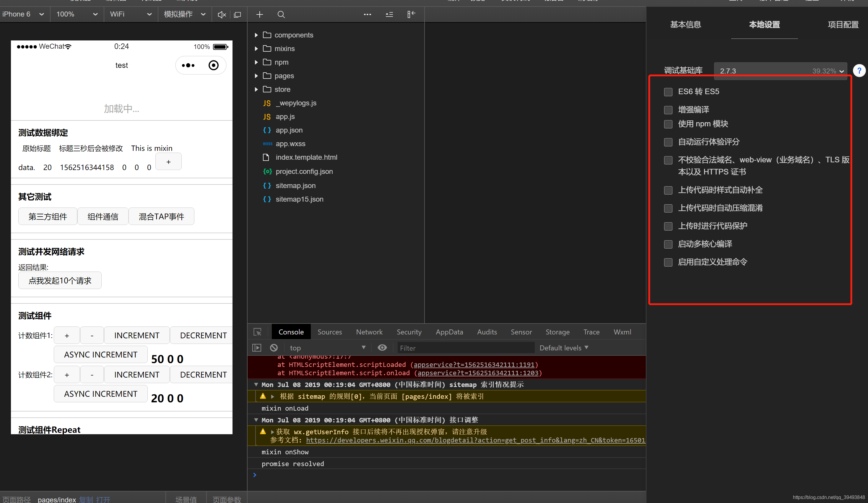Viewport: 868px width, 503px height.
Task: Open the WiFi network dropdown
Action: click(131, 14)
